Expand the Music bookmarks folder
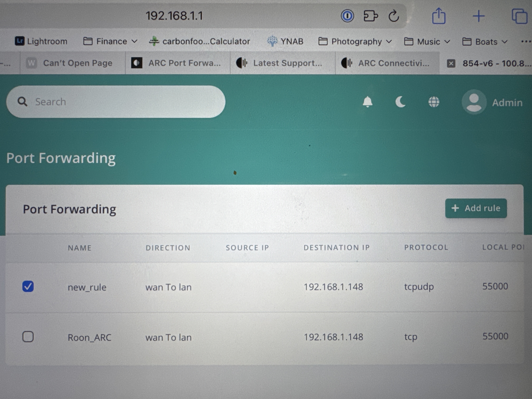The width and height of the screenshot is (532, 399). (429, 41)
